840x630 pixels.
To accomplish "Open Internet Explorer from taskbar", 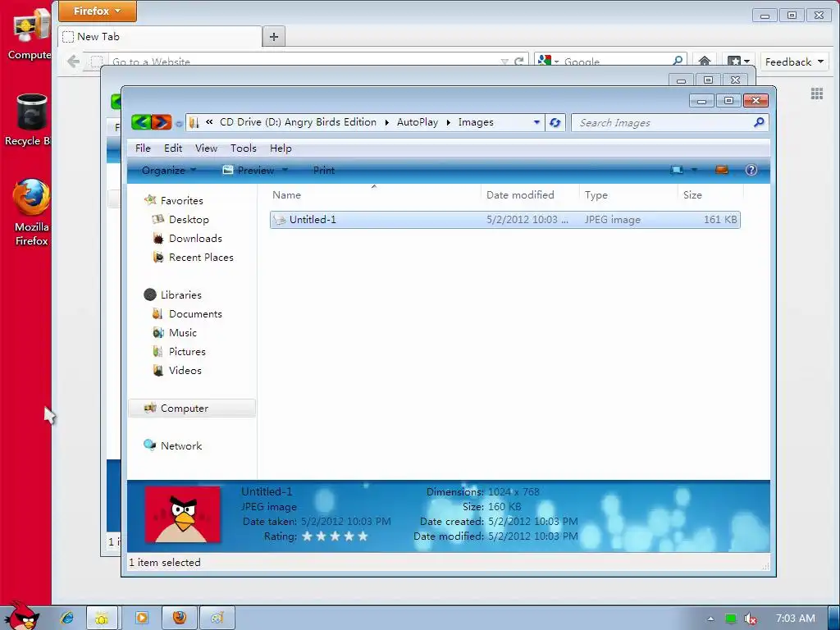I will pyautogui.click(x=67, y=618).
